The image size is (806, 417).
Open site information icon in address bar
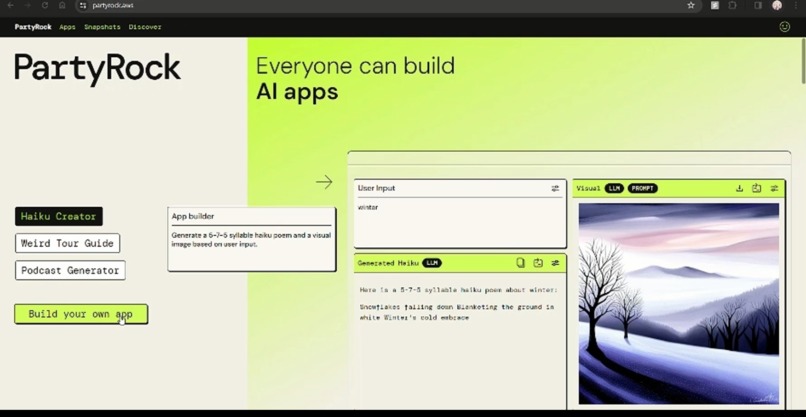click(x=83, y=5)
